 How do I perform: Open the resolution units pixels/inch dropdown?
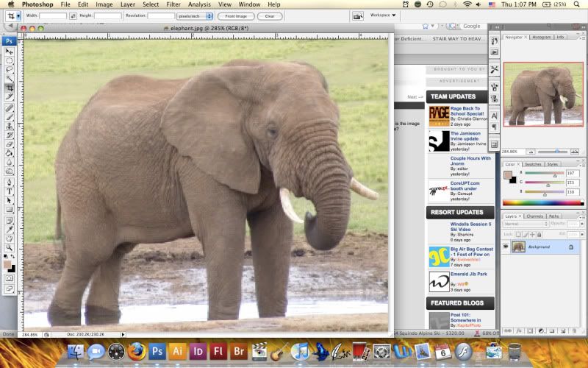click(195, 15)
